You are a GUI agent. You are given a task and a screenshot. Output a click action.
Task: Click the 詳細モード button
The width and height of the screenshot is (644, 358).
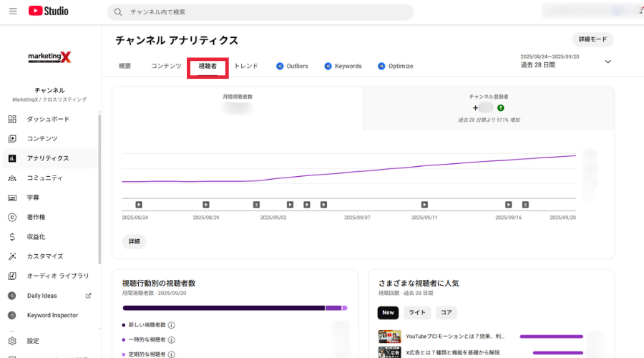pyautogui.click(x=592, y=39)
